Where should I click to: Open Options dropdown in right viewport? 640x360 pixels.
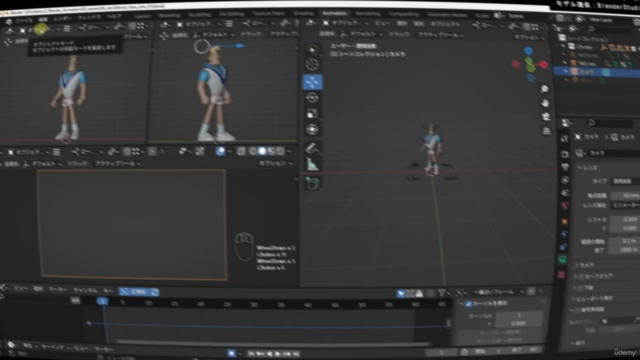[x=528, y=37]
